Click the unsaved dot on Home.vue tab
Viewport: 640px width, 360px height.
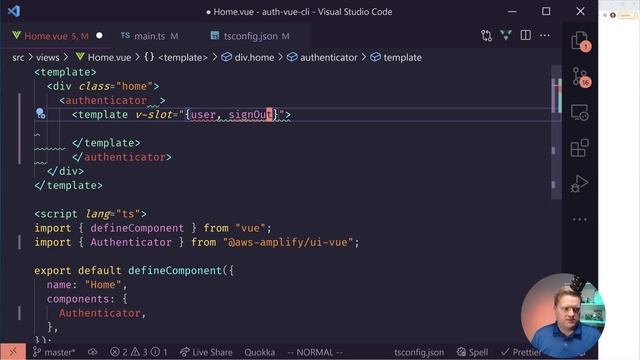click(x=99, y=36)
